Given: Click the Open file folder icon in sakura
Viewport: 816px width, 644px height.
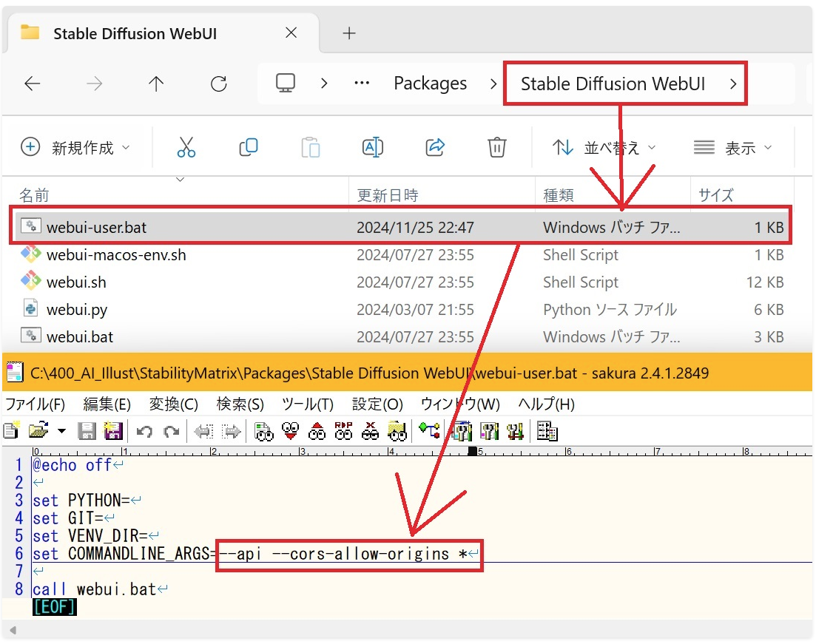Looking at the screenshot, I should [x=38, y=431].
